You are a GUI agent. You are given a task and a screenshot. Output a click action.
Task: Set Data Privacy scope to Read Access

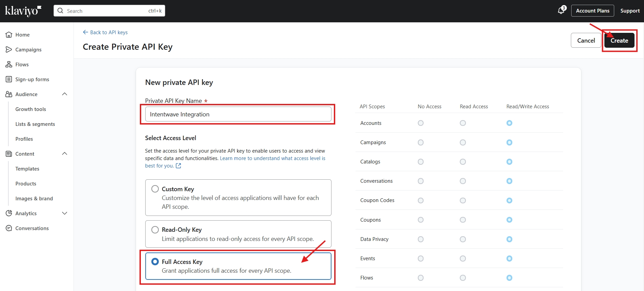(463, 239)
